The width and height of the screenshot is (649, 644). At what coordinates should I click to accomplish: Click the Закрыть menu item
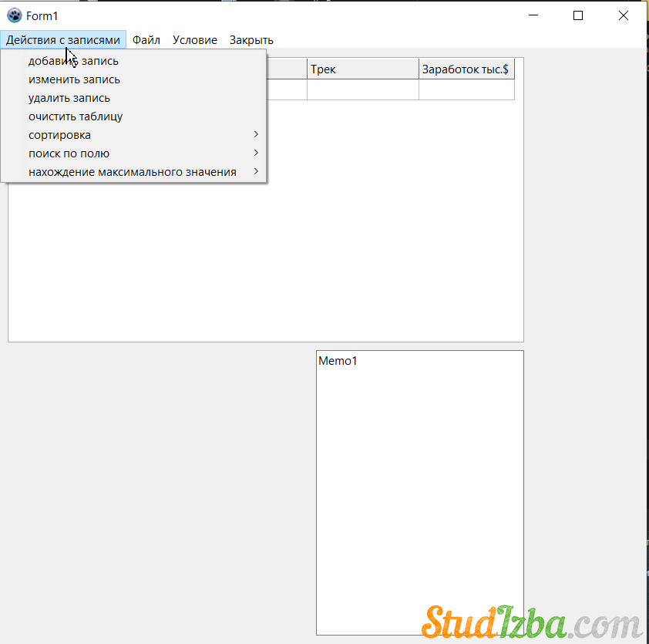[x=251, y=40]
